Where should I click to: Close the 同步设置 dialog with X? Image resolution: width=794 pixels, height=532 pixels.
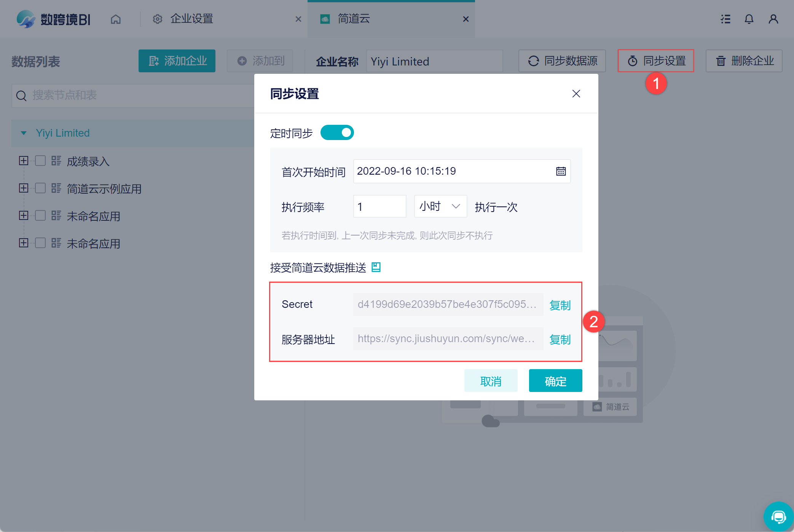(x=576, y=94)
